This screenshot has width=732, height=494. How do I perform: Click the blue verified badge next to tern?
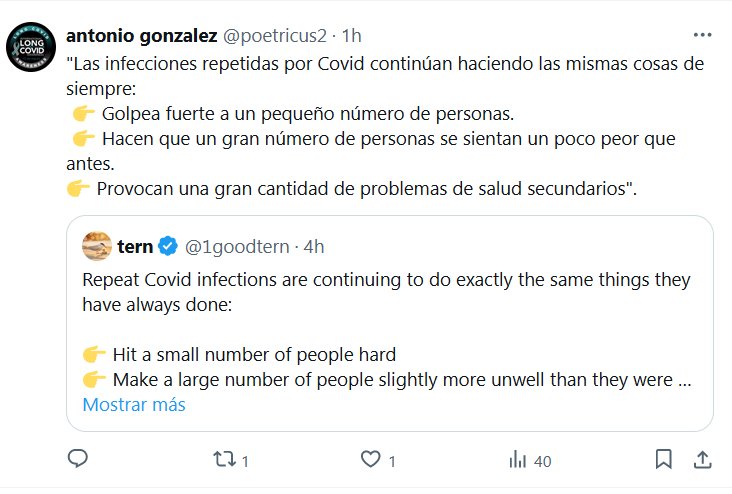coord(169,247)
